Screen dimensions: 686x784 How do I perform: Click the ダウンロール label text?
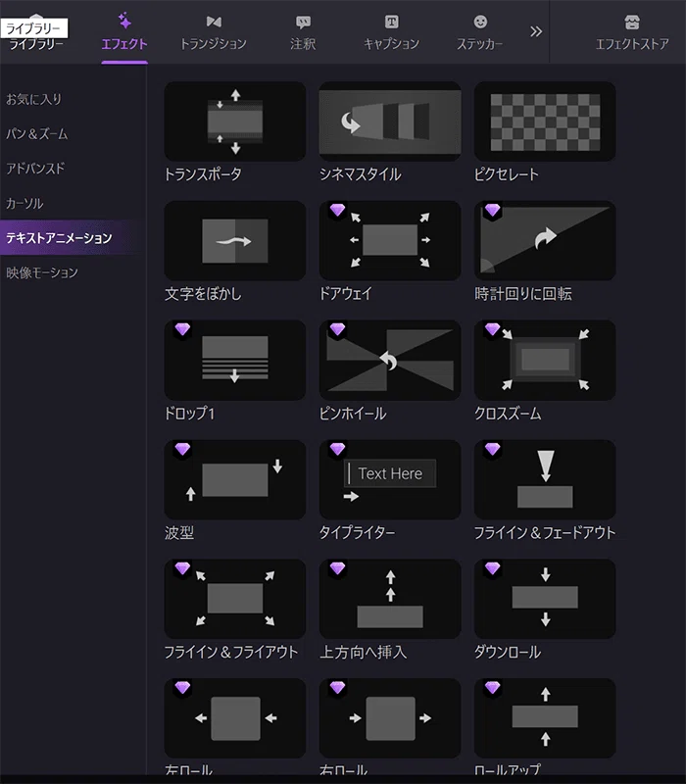(x=508, y=652)
